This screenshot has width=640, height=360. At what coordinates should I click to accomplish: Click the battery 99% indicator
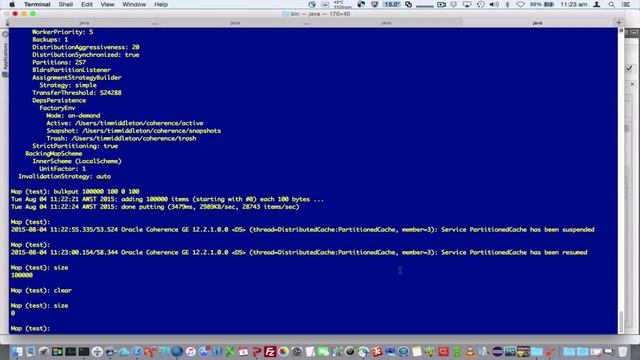[542, 4]
